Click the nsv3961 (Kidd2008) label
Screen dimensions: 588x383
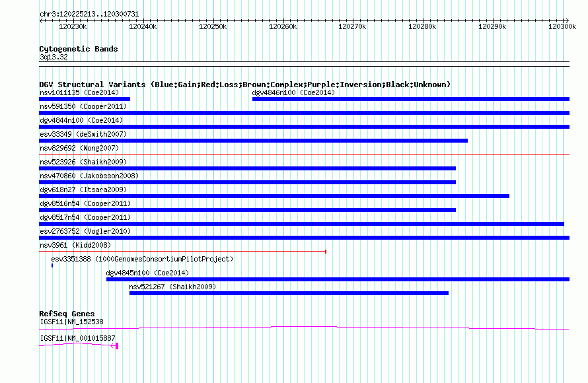click(x=75, y=245)
